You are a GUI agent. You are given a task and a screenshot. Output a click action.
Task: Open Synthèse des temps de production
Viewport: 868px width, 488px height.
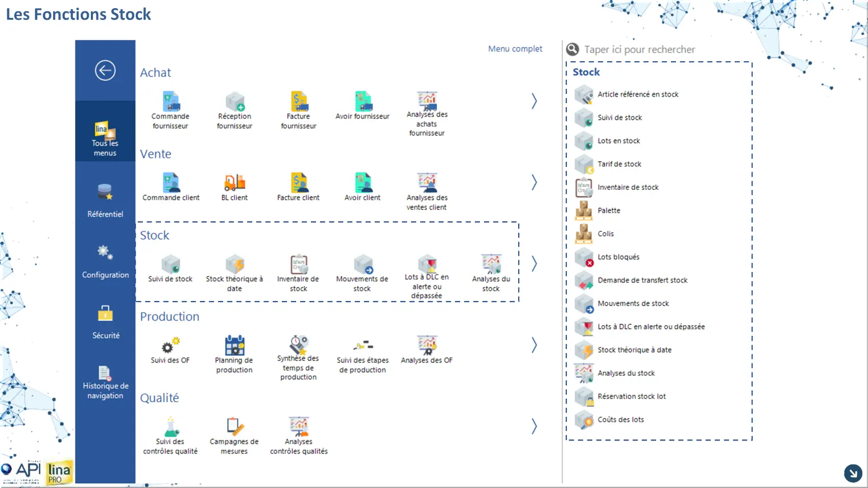click(299, 345)
